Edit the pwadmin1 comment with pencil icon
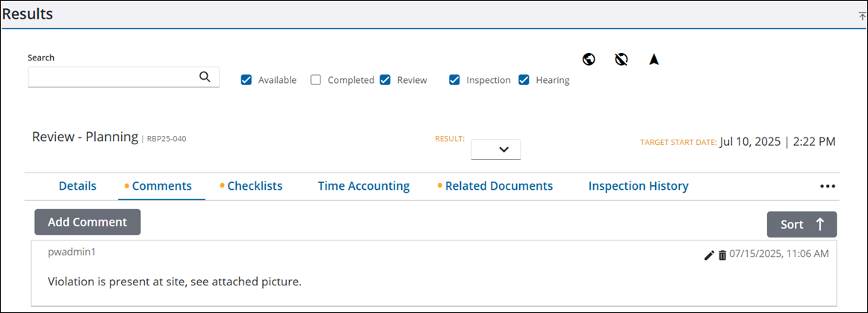This screenshot has width=868, height=313. (709, 255)
